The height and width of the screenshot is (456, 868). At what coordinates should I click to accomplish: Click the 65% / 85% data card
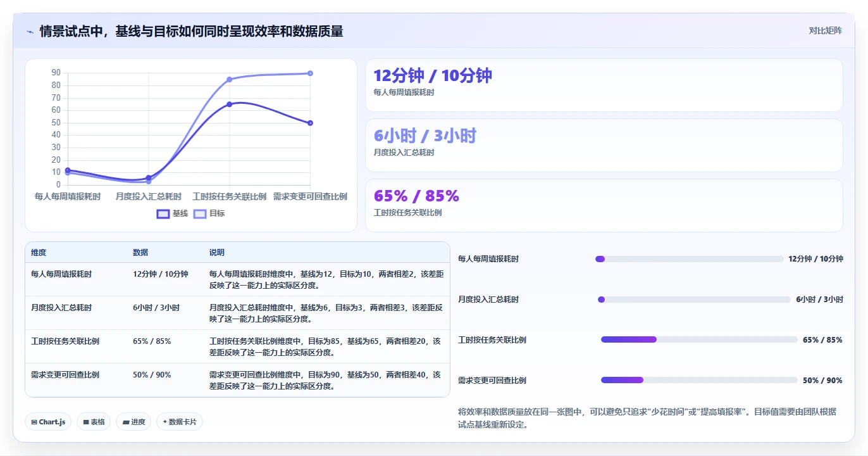(x=604, y=206)
